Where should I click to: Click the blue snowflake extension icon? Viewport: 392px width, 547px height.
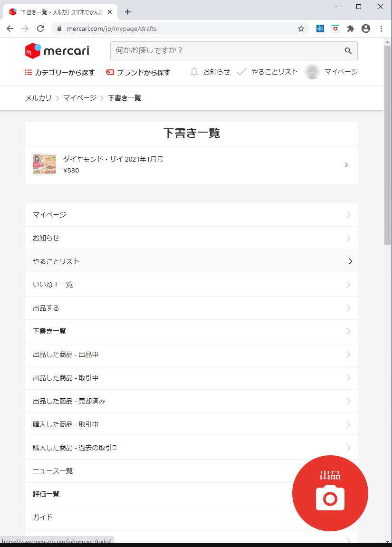pos(320,29)
